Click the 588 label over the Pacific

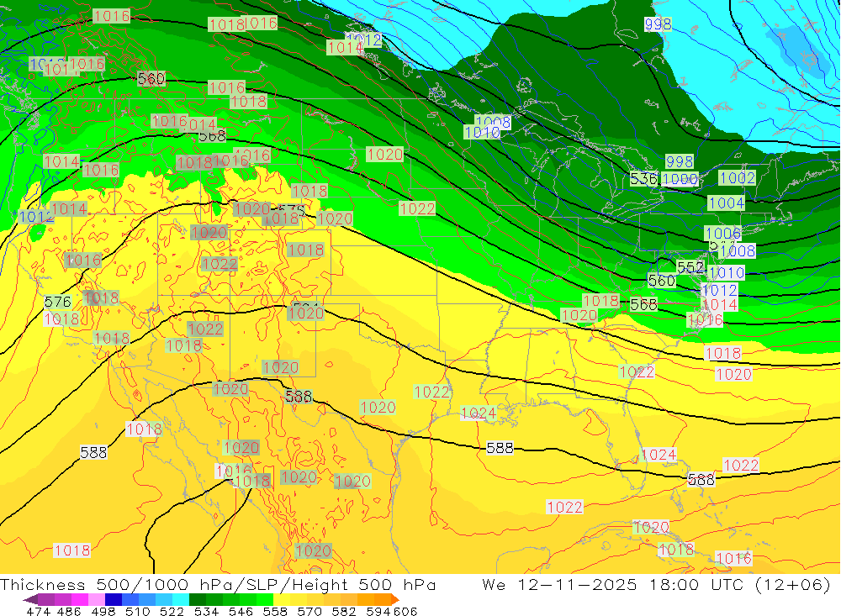pyautogui.click(x=94, y=452)
